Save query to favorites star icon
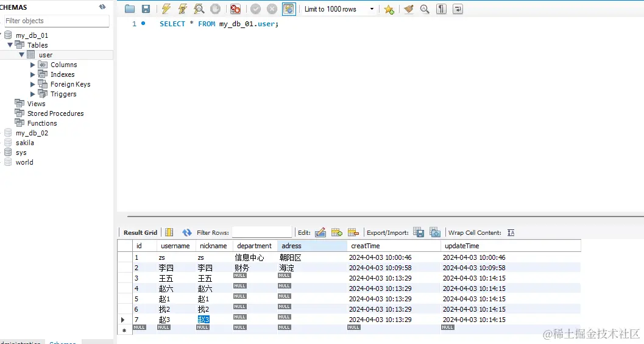 pyautogui.click(x=389, y=9)
